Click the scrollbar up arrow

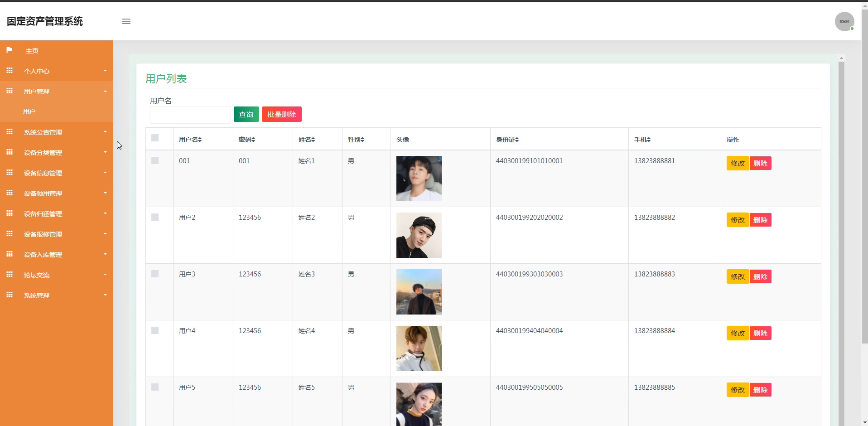click(841, 58)
